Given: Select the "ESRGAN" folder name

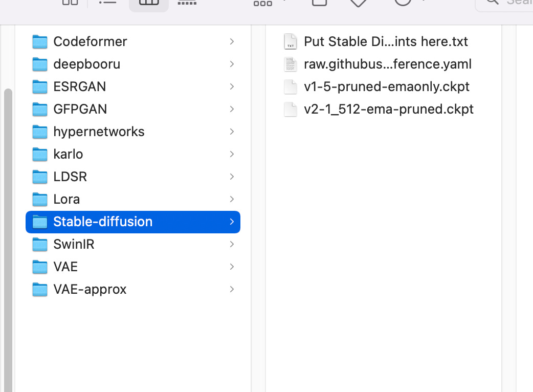Looking at the screenshot, I should 80,86.
